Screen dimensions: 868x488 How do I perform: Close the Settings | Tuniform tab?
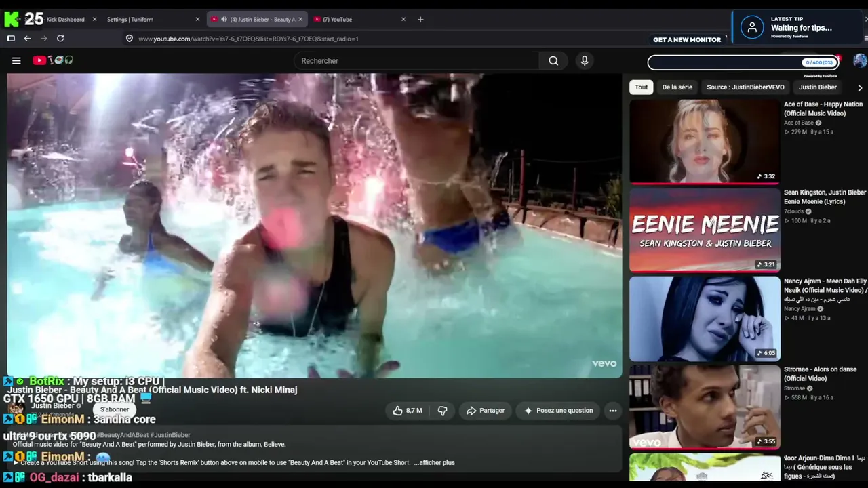(197, 20)
